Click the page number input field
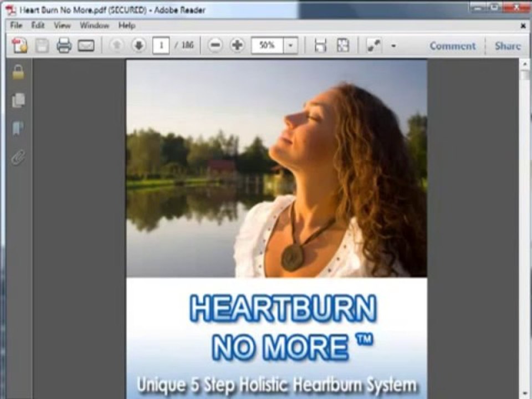 tap(161, 45)
